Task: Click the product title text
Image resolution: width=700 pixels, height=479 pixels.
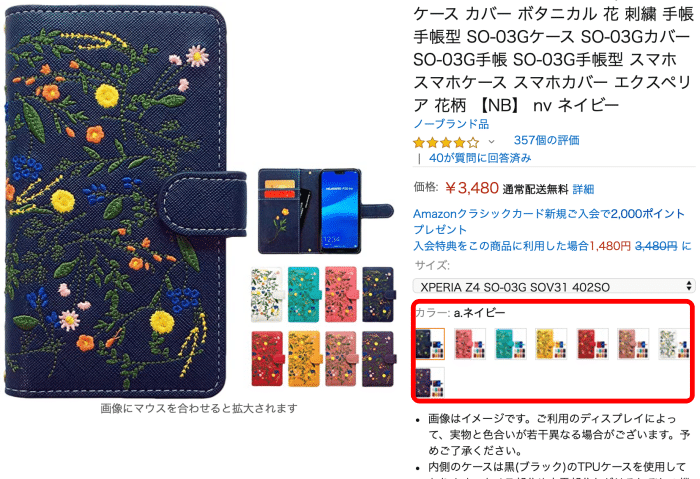Action: pyautogui.click(x=554, y=59)
